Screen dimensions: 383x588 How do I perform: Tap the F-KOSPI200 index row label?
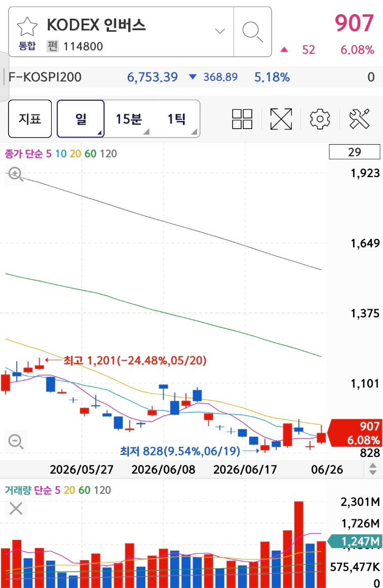click(45, 77)
